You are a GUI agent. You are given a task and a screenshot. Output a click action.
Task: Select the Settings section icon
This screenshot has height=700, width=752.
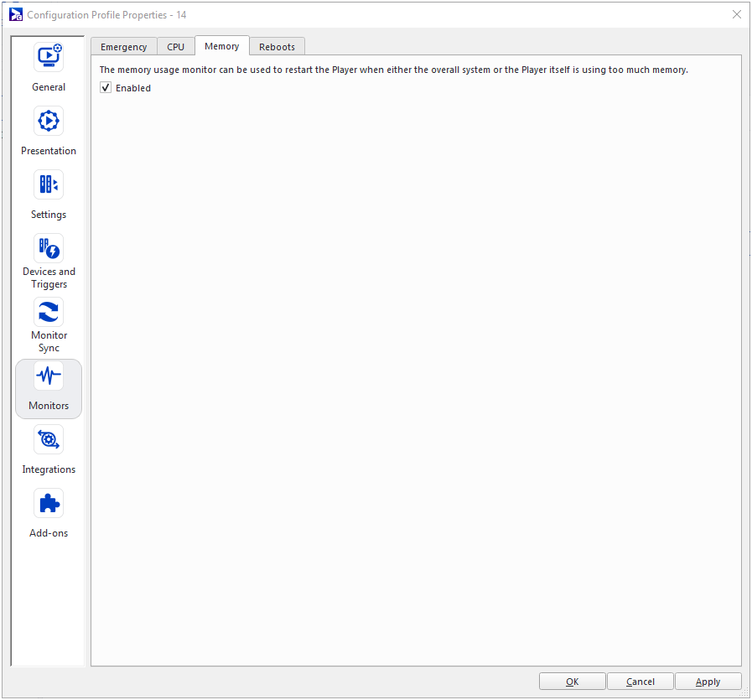click(x=49, y=184)
